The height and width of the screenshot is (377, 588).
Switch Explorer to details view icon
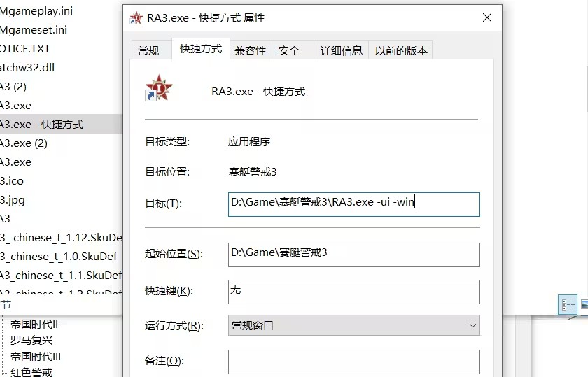pyautogui.click(x=568, y=305)
